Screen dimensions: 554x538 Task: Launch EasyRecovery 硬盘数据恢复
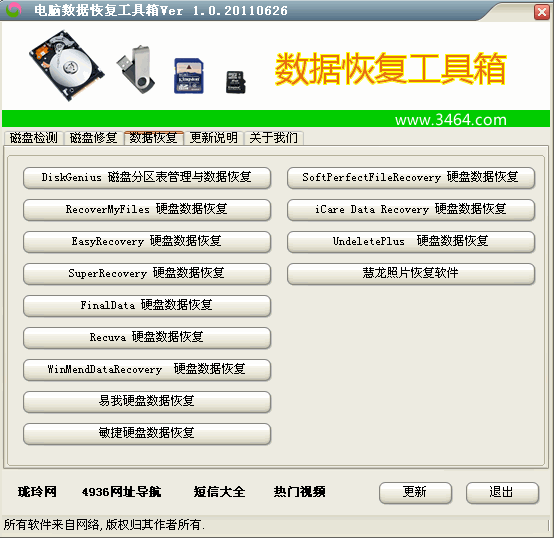[x=147, y=242]
